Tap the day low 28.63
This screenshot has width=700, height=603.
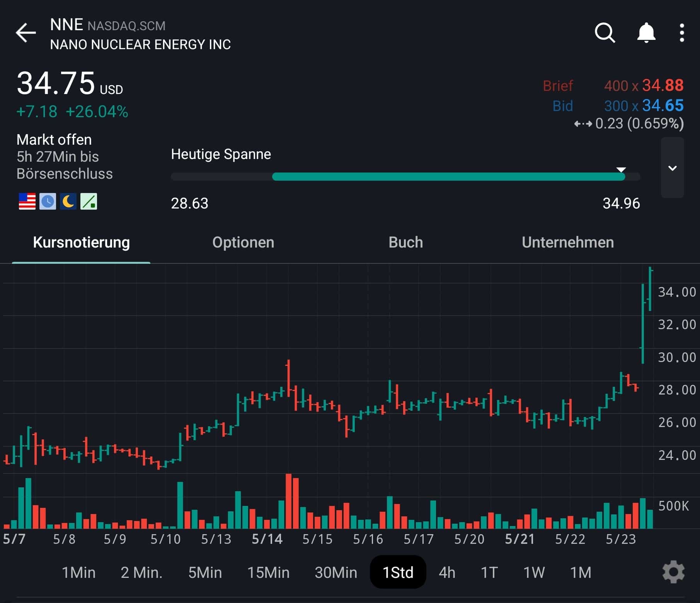pos(189,203)
